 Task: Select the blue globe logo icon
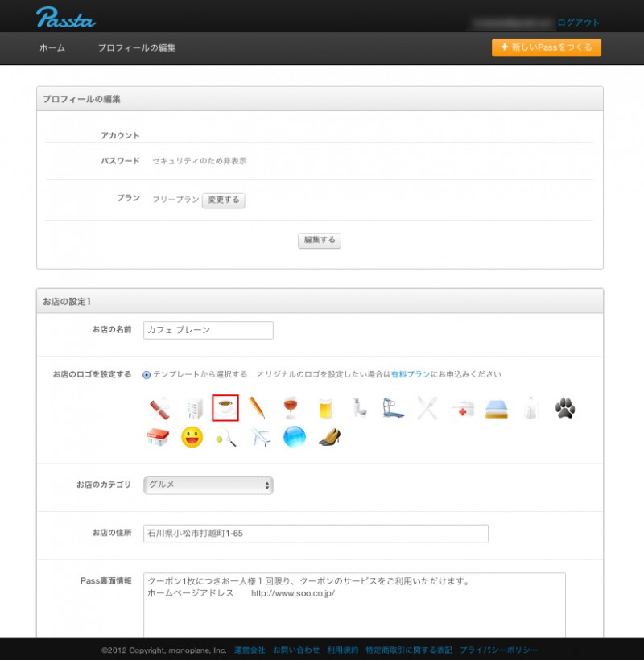295,437
